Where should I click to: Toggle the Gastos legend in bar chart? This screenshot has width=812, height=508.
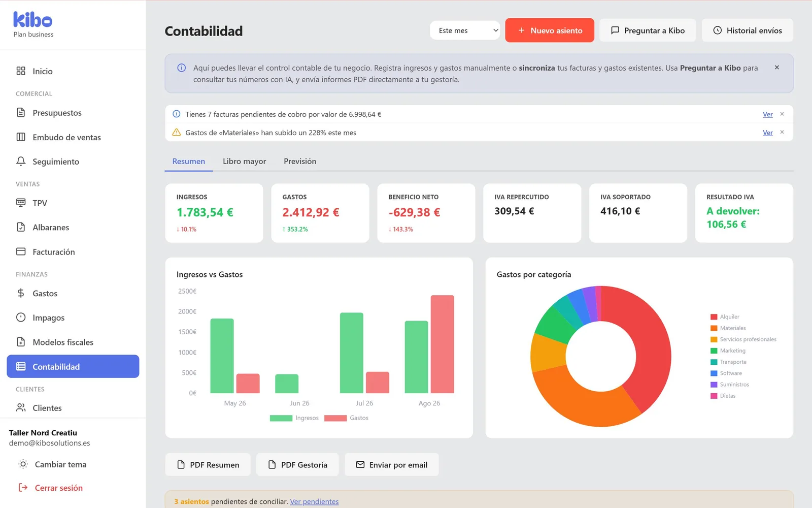pyautogui.click(x=346, y=418)
